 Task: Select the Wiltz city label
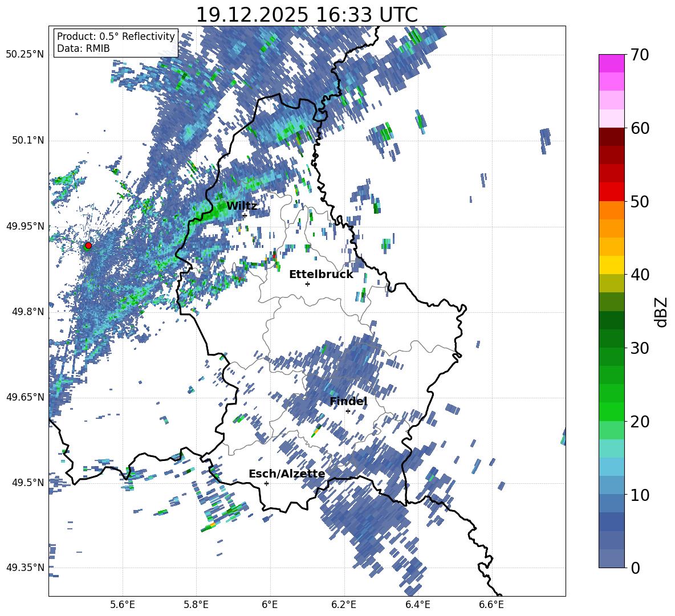pyautogui.click(x=242, y=206)
